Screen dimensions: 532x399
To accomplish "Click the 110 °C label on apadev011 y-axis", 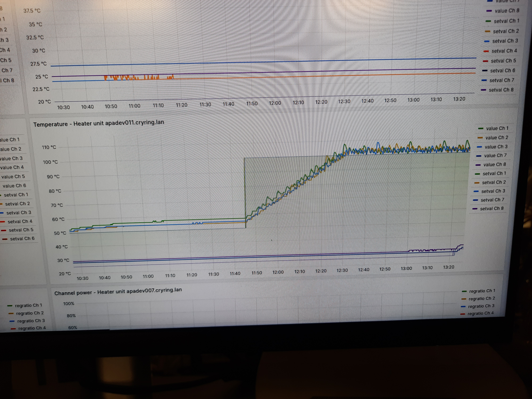I will [x=49, y=147].
